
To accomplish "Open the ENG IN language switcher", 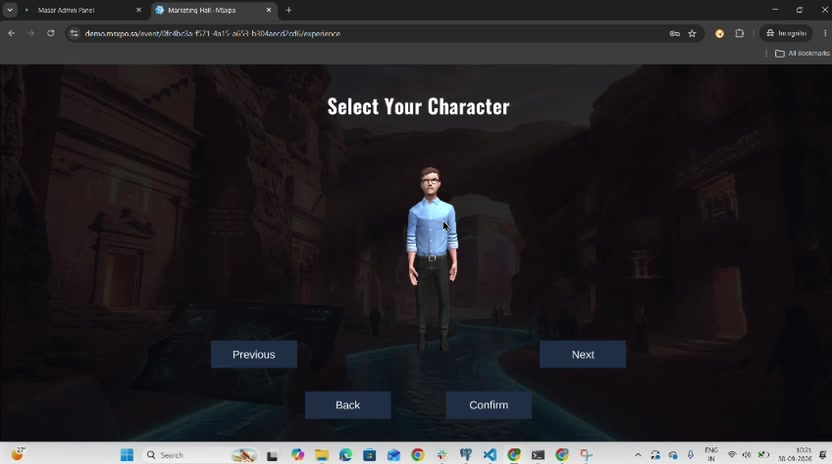I will click(x=711, y=454).
